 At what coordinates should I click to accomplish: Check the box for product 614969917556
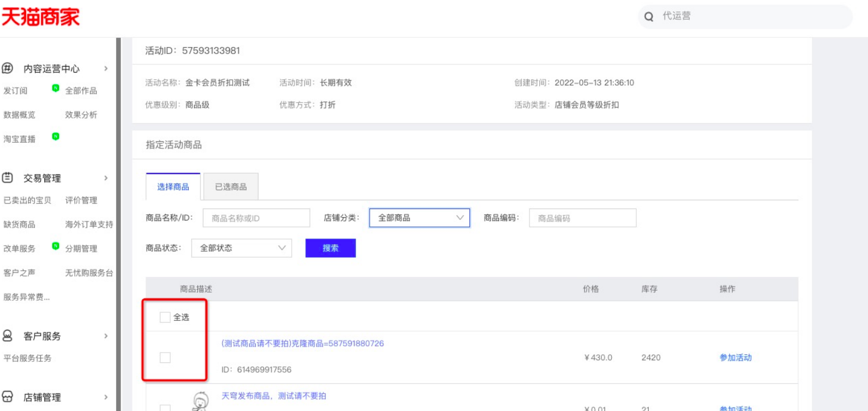coord(165,358)
